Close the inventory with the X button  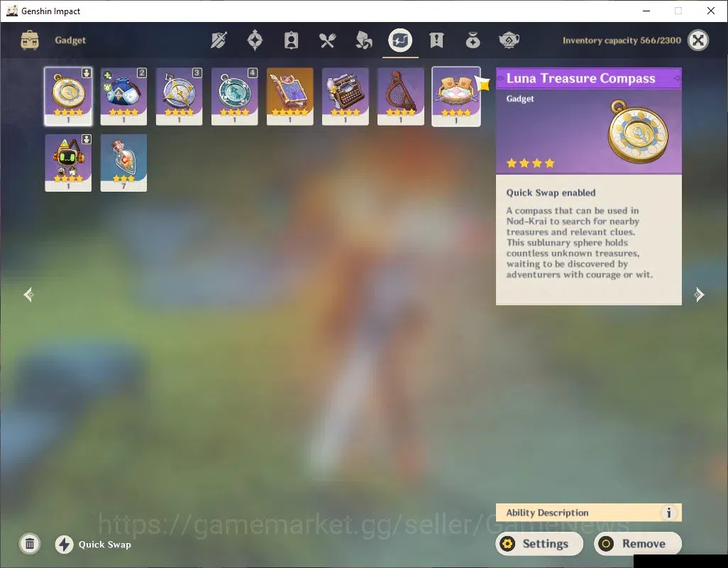click(697, 40)
